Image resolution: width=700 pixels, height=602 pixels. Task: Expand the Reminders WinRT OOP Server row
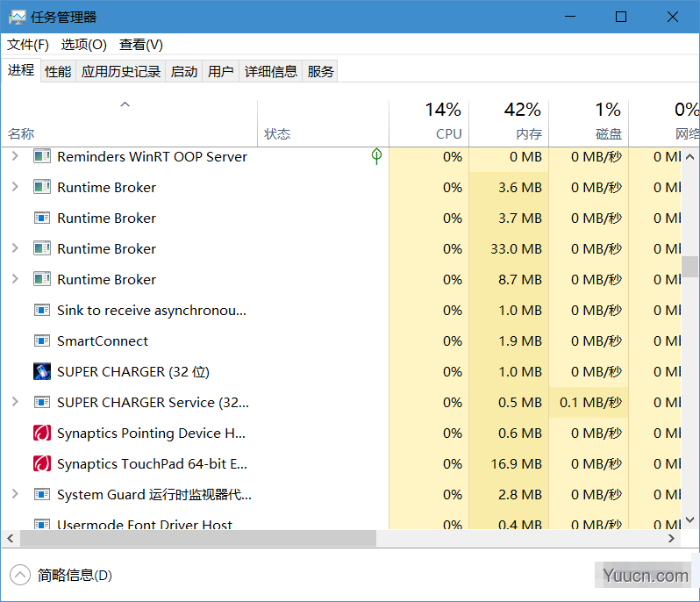click(15, 156)
